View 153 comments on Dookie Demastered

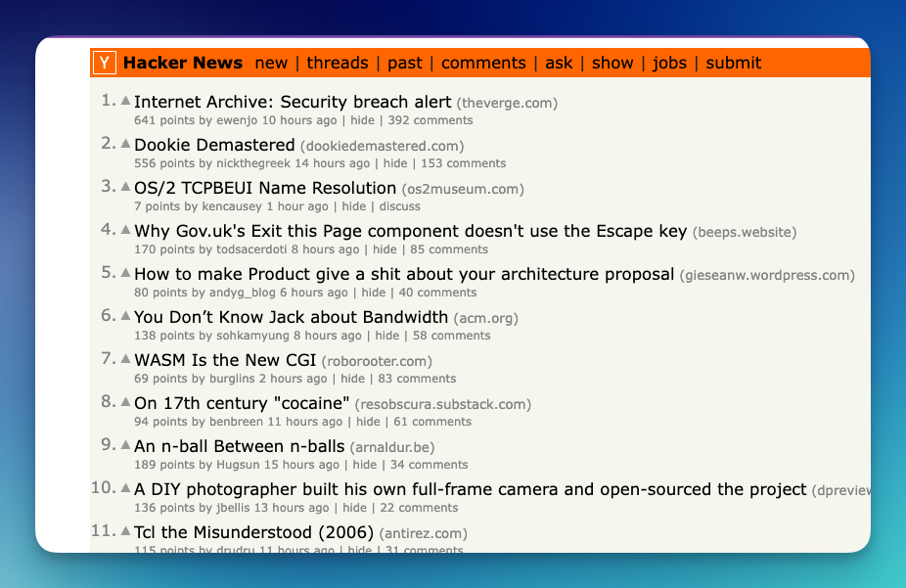click(x=463, y=163)
